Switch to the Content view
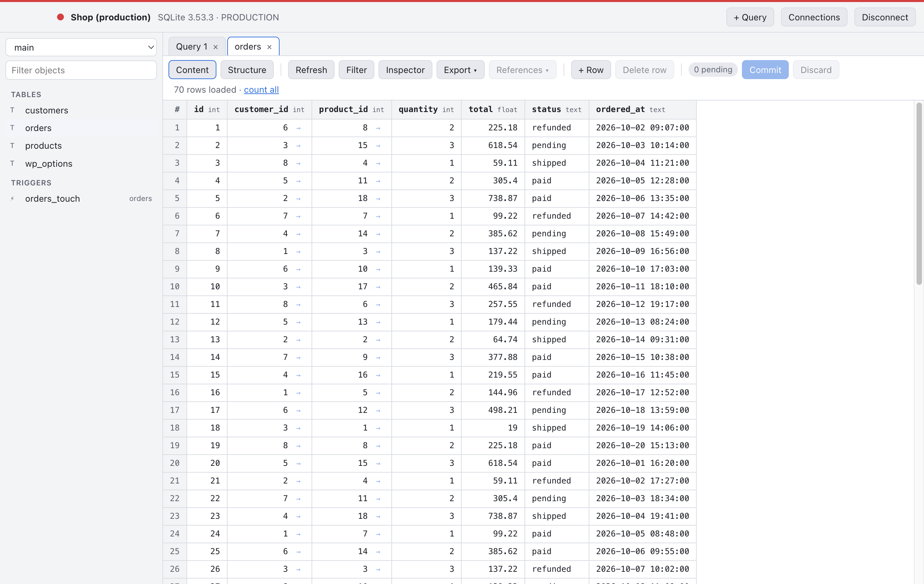The image size is (924, 584). point(192,70)
